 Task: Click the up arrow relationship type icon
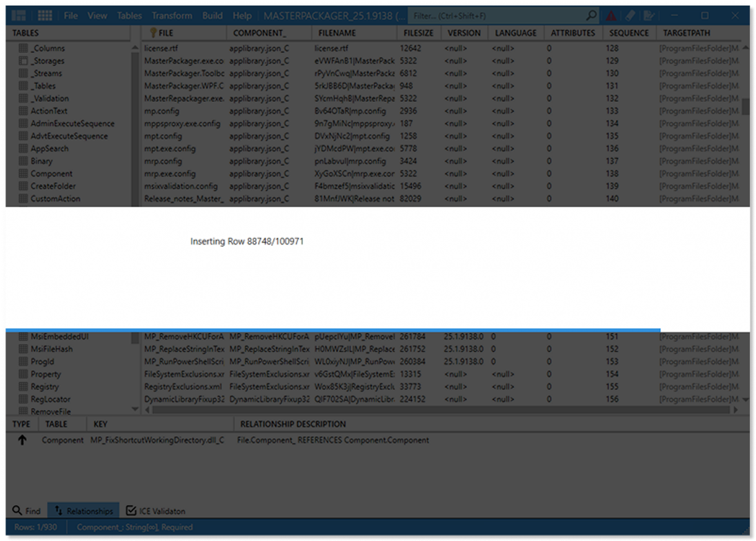pyautogui.click(x=22, y=440)
